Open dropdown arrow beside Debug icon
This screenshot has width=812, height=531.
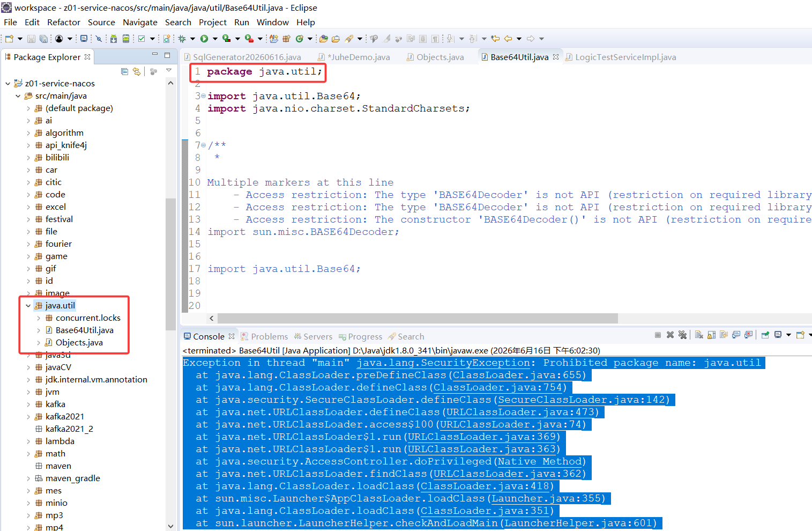[192, 39]
